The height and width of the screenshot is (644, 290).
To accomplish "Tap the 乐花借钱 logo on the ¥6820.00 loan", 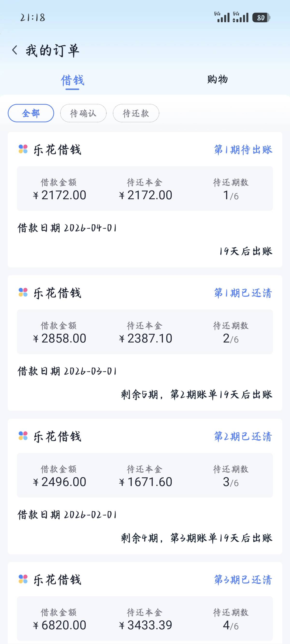I will 23,579.
